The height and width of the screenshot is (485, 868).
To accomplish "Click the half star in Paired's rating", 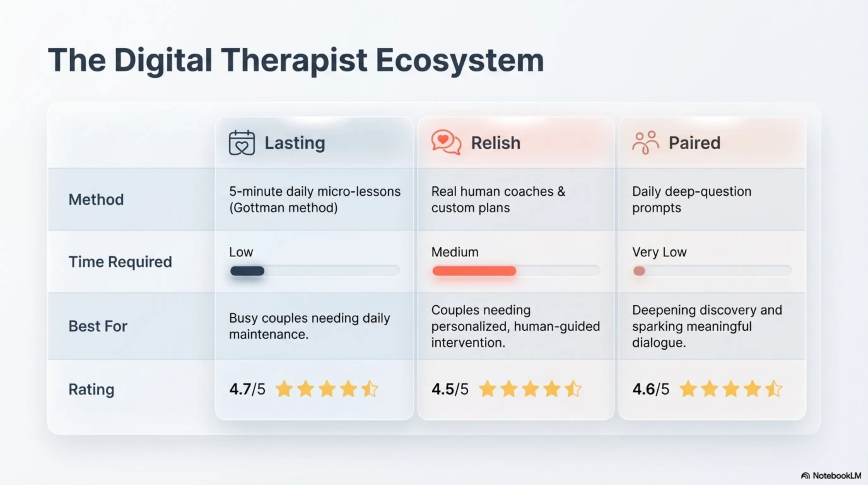I will coord(774,389).
